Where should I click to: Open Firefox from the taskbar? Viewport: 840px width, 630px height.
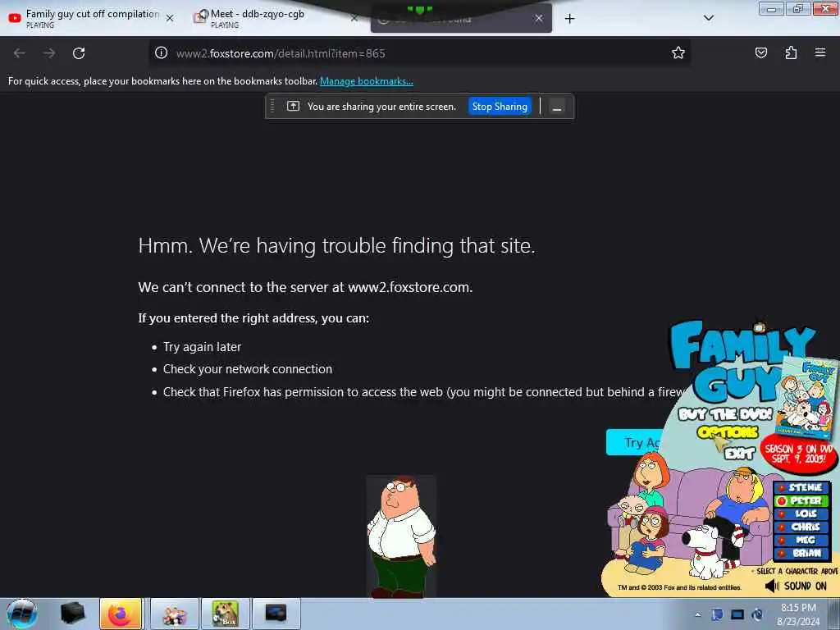pos(121,614)
